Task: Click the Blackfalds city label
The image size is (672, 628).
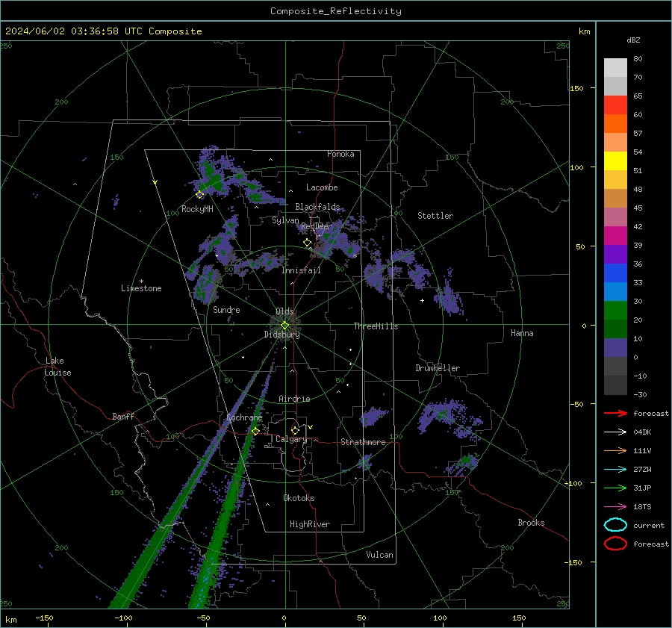Action: click(x=317, y=207)
